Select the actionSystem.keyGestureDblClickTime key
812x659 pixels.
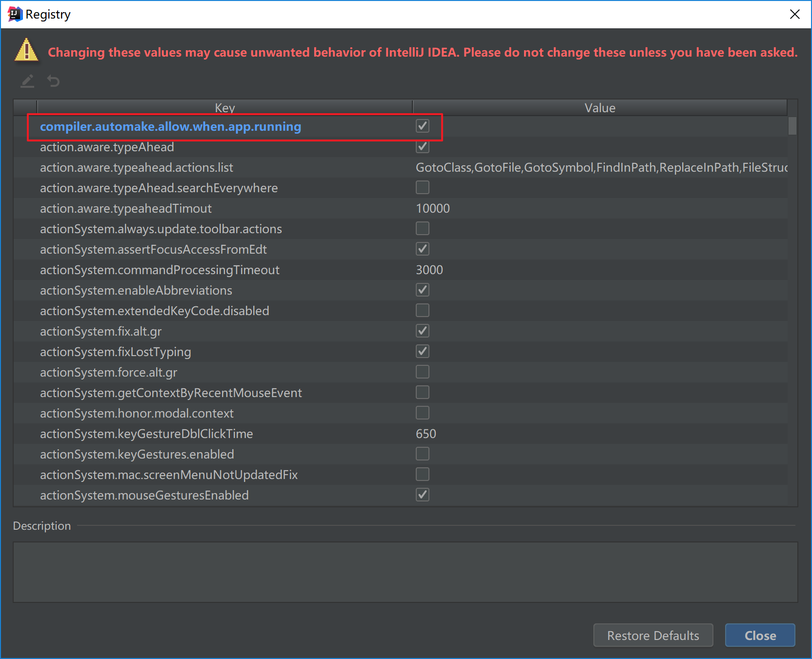pyautogui.click(x=146, y=434)
